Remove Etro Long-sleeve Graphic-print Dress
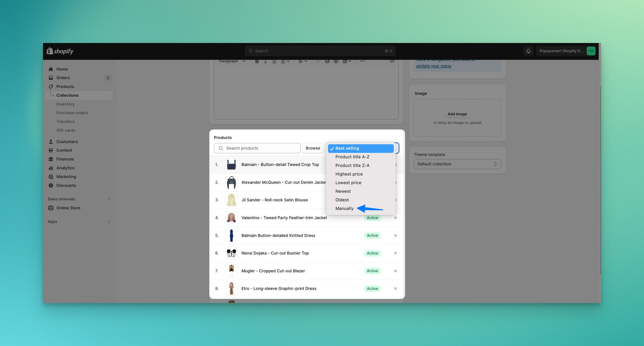Screen dimensions: 644x346 (x=396, y=289)
